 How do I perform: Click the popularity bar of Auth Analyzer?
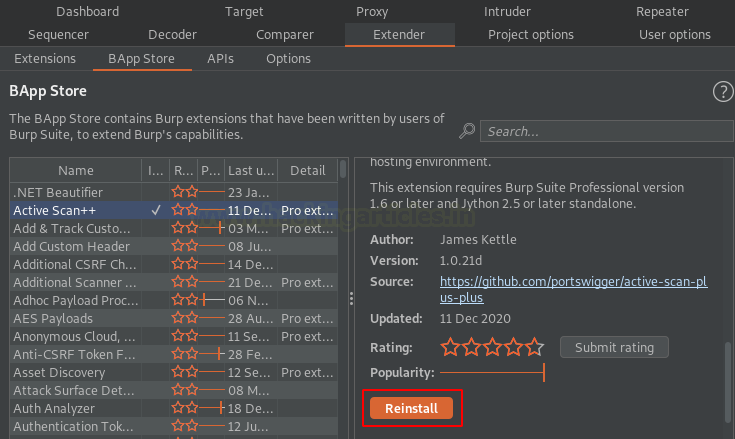pos(212,408)
